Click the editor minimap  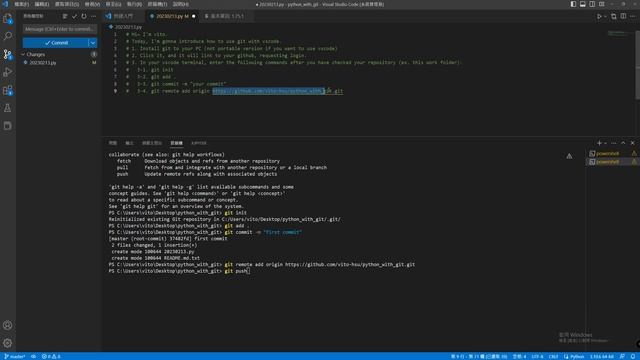(x=618, y=33)
